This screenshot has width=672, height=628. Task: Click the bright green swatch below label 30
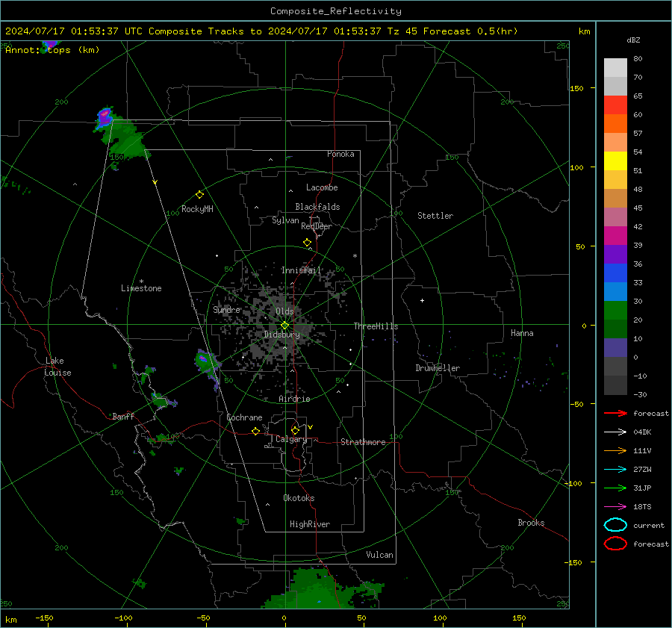615,311
